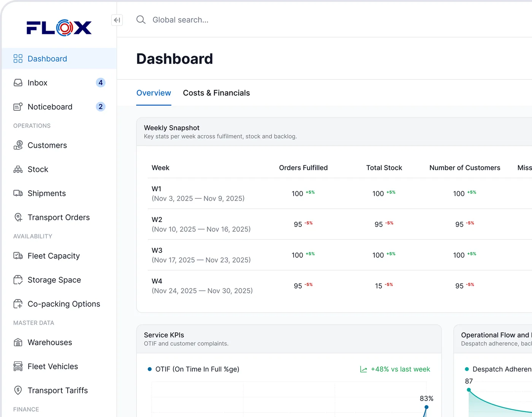The height and width of the screenshot is (417, 532).
Task: Open Customers page
Action: [x=59, y=145]
